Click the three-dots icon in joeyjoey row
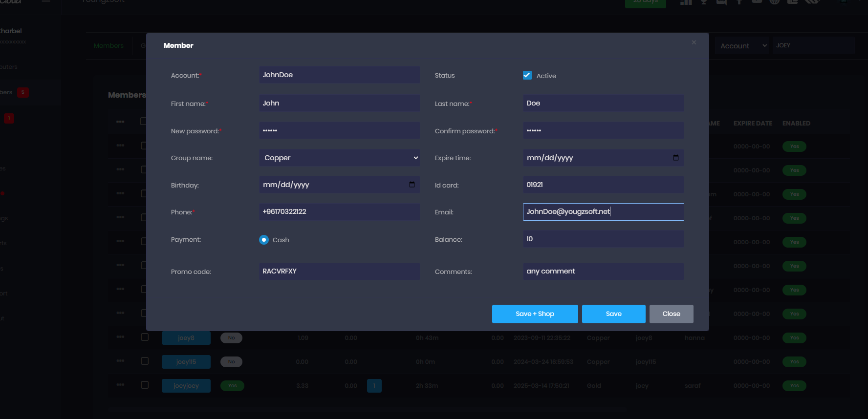This screenshot has width=868, height=419. coord(120,385)
